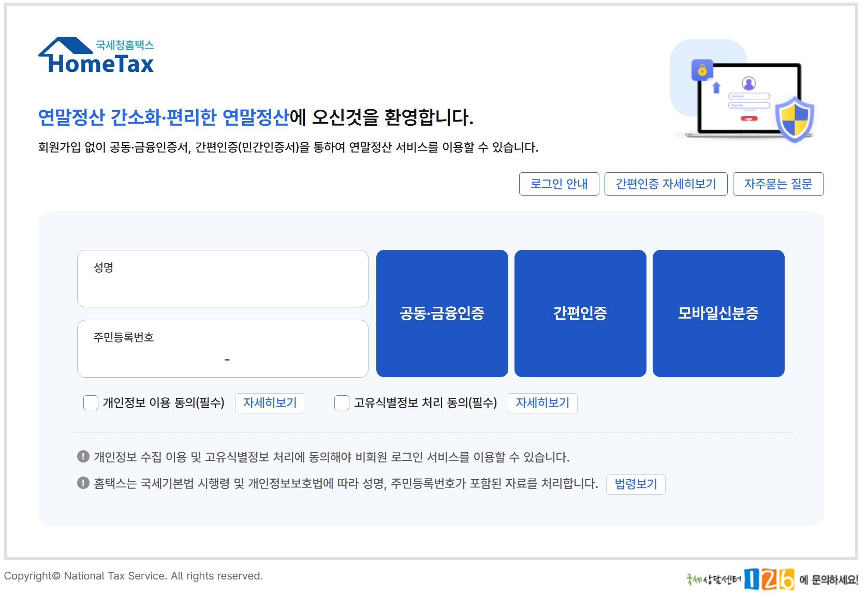The width and height of the screenshot is (868, 595).
Task: Enable the 개인정보 이용 동의 checkbox
Action: pyautogui.click(x=91, y=403)
